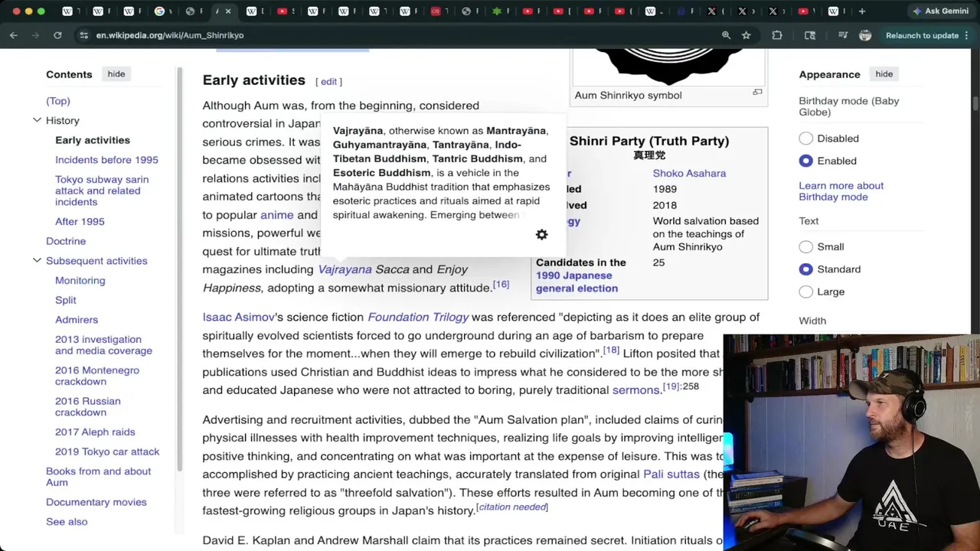The image size is (980, 551).
Task: Go to After 1995 section
Action: click(80, 221)
